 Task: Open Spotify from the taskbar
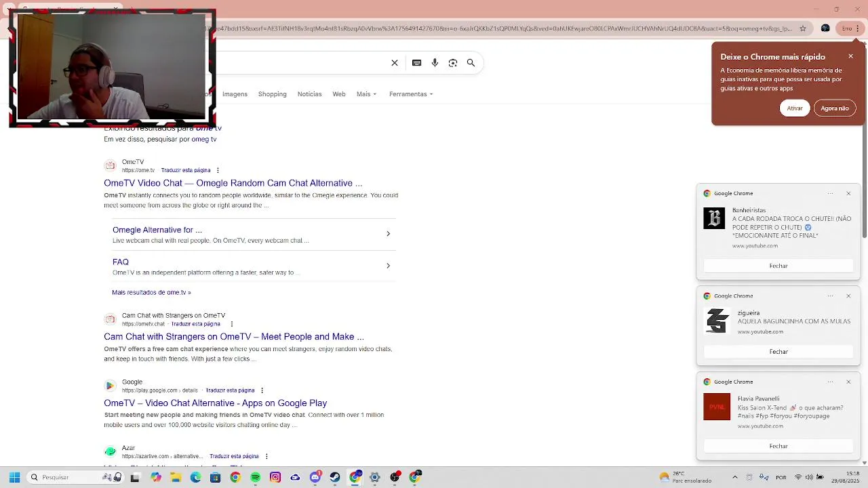pos(255,477)
